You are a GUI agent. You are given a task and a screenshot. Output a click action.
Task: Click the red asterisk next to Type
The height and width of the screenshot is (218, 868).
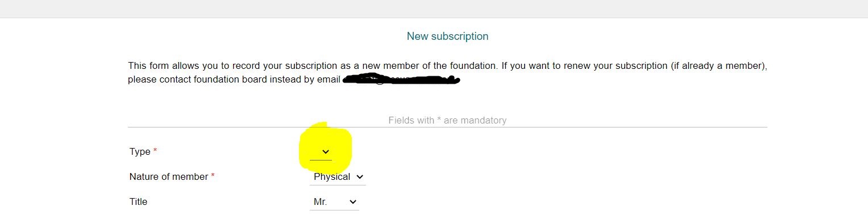[x=155, y=151]
